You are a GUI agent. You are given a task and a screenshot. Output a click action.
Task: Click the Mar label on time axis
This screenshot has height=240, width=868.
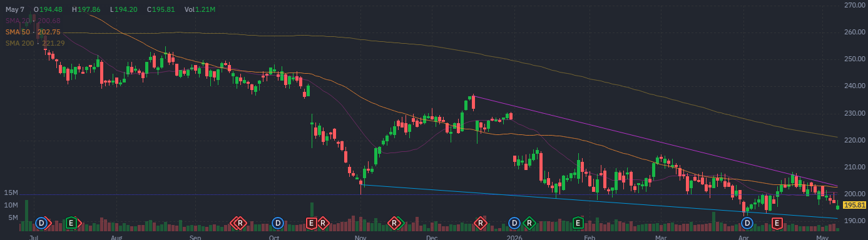point(661,237)
